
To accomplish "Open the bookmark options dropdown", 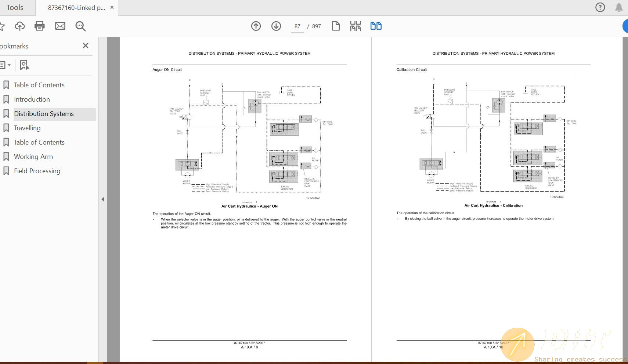I will (6, 65).
